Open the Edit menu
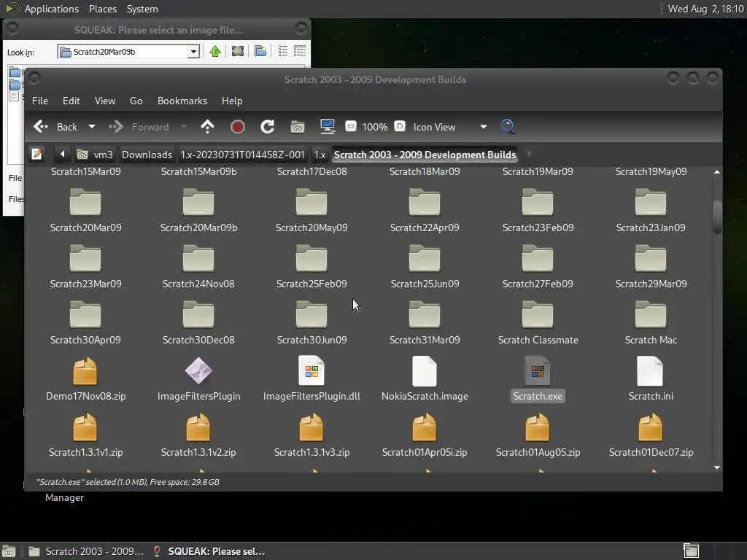The image size is (747, 560). 71,101
